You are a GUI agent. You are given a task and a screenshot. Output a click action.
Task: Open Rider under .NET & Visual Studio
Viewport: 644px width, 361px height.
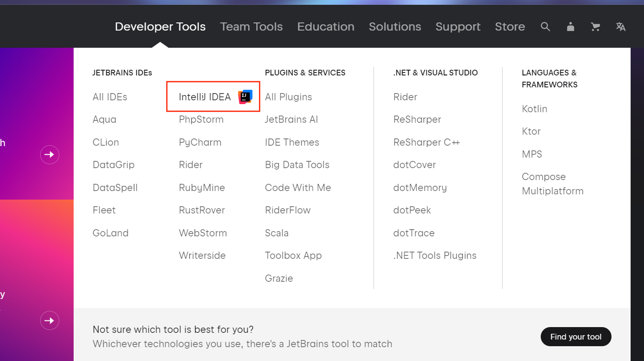(x=405, y=97)
